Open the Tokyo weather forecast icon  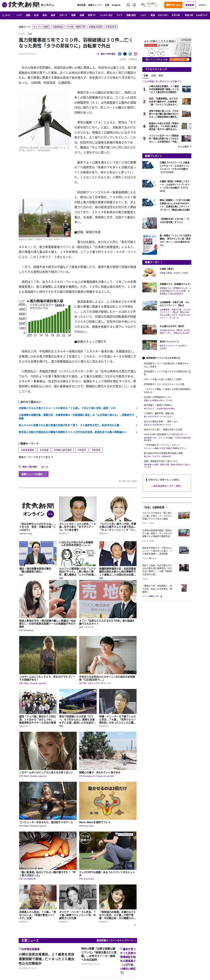[143, 5]
